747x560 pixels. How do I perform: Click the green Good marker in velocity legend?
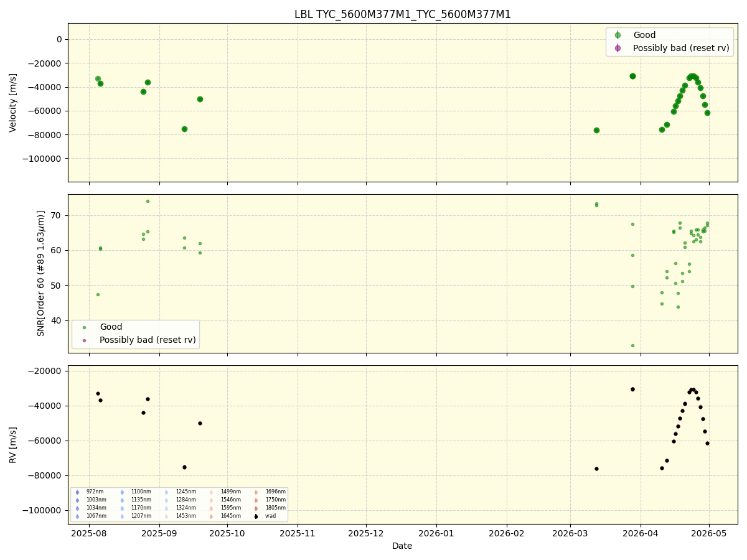(618, 35)
